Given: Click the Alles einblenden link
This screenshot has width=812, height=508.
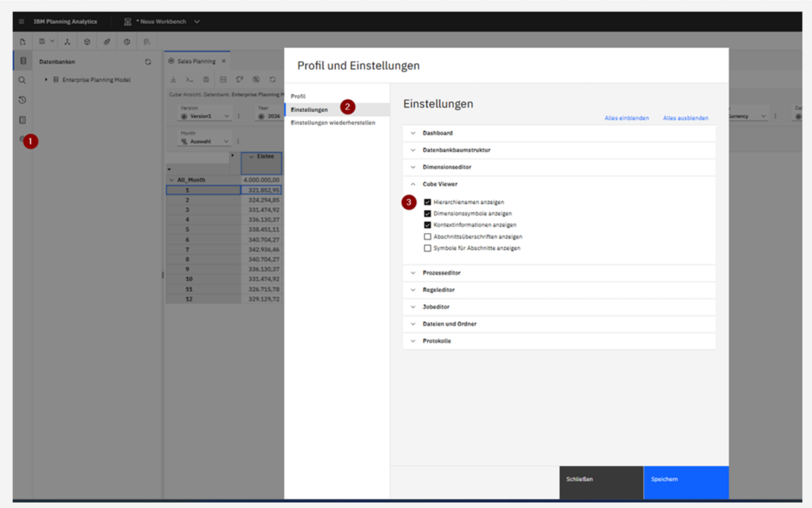Looking at the screenshot, I should point(626,118).
